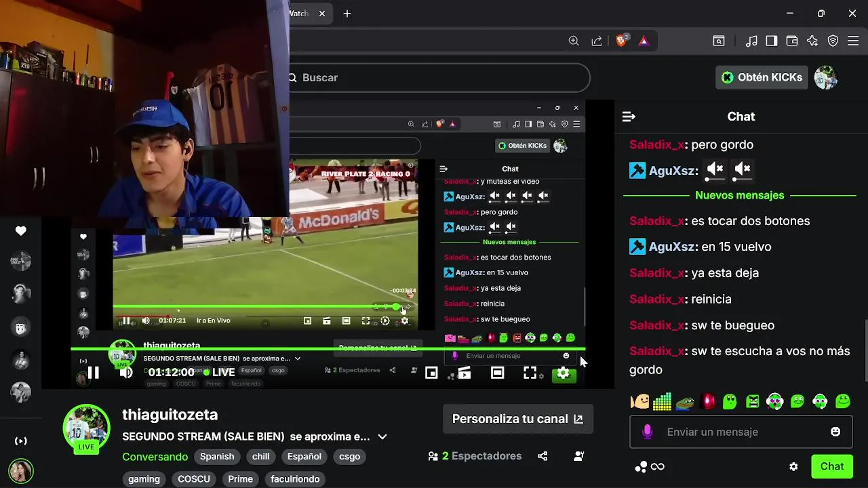
Task: Open the emoji picker smiley in chat box
Action: [835, 432]
